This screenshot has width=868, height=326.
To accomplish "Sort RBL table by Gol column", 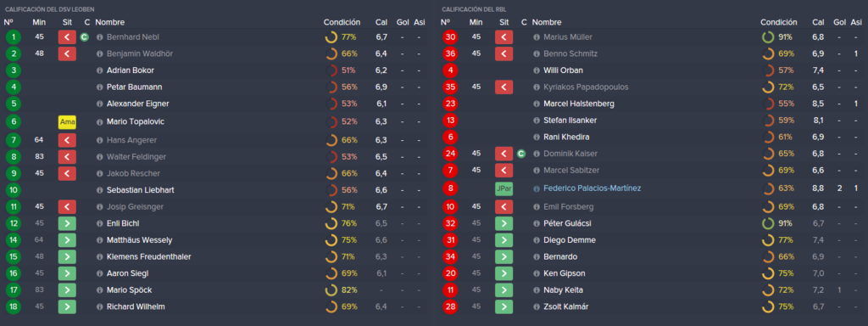I will tap(839, 22).
